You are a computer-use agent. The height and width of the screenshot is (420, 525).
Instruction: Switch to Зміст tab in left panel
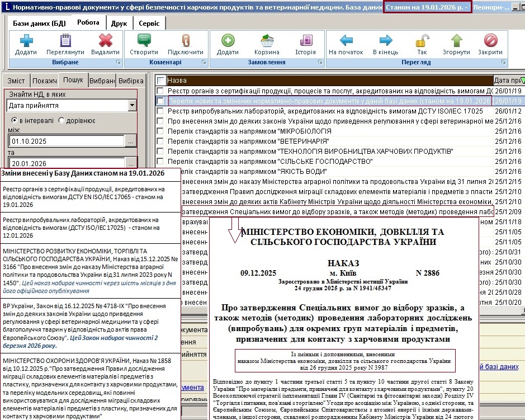pyautogui.click(x=16, y=81)
